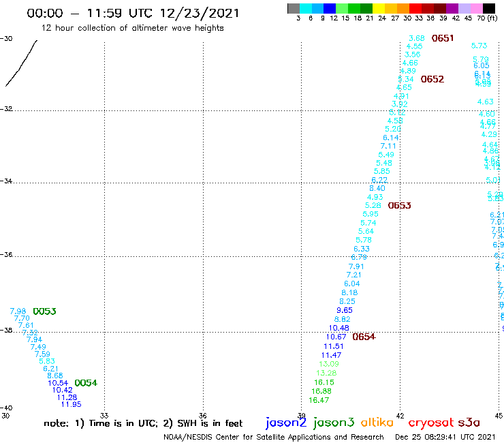Click the 10.54 value beside 0054
Viewport: 504px width, 443px height.
coord(58,383)
